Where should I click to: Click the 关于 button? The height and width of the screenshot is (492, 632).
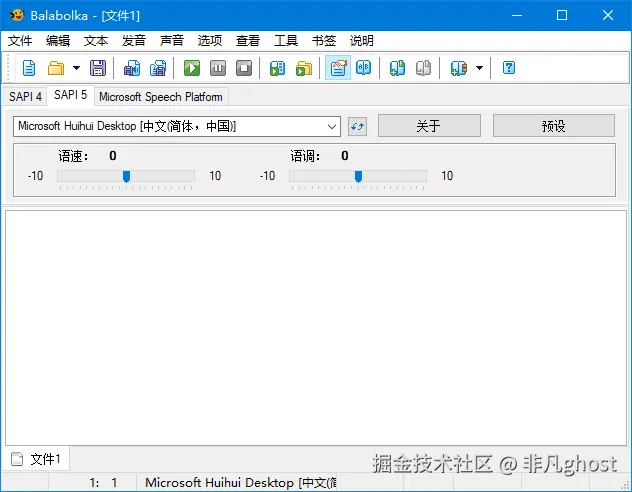(x=429, y=126)
